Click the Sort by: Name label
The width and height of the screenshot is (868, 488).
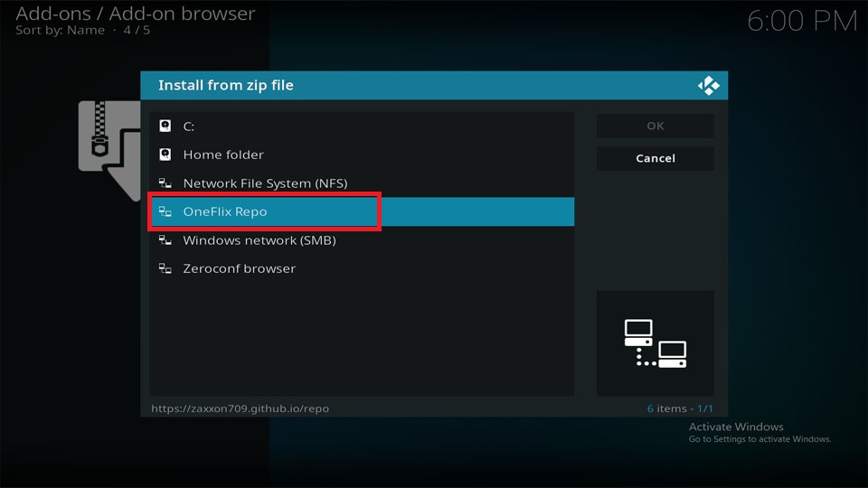(60, 31)
